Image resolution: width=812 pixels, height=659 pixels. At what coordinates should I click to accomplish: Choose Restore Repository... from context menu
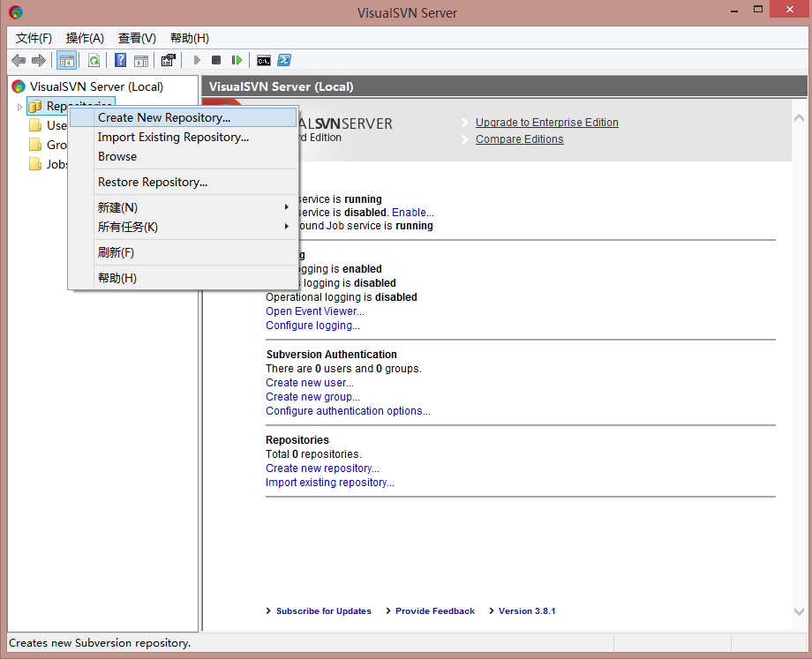[x=184, y=183]
